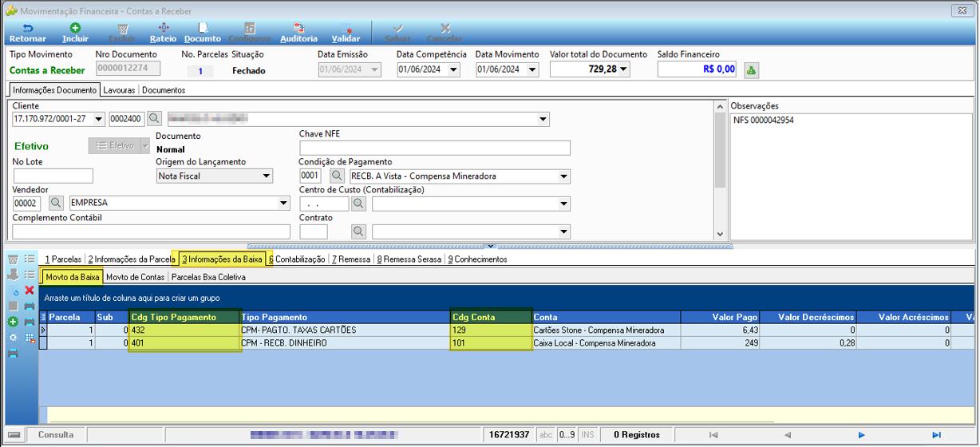Open the Vendedor EMPRESA dropdown
The height and width of the screenshot is (447, 980).
point(283,204)
